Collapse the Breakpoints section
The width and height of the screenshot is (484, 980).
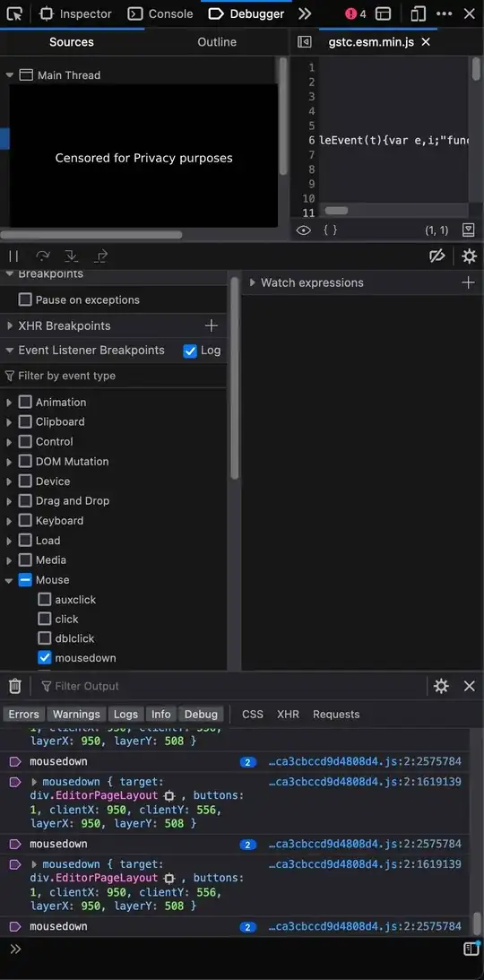pyautogui.click(x=9, y=273)
